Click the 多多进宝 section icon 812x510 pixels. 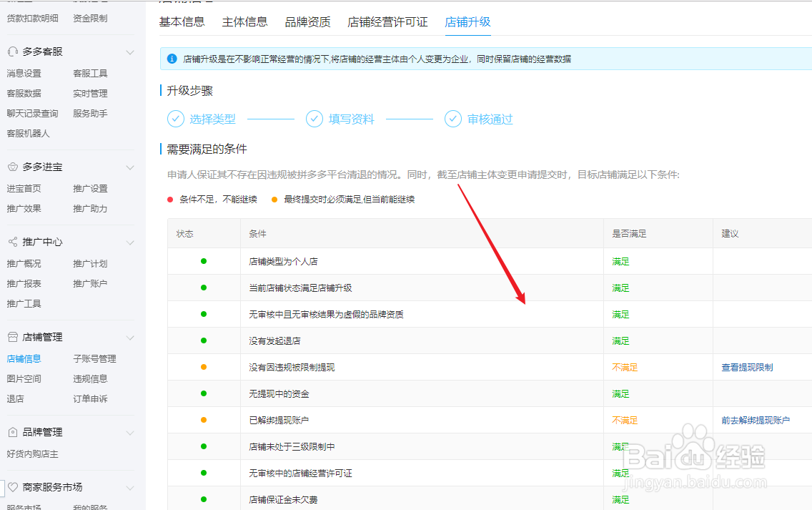point(13,167)
